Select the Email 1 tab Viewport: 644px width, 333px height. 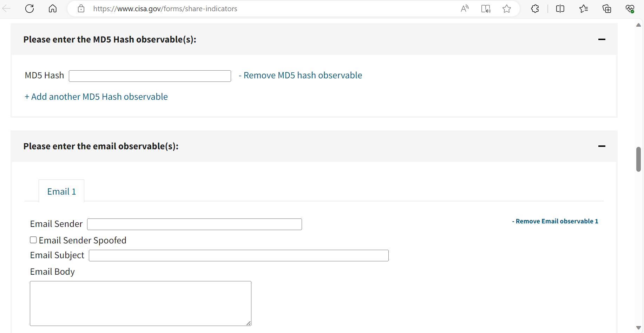click(61, 191)
